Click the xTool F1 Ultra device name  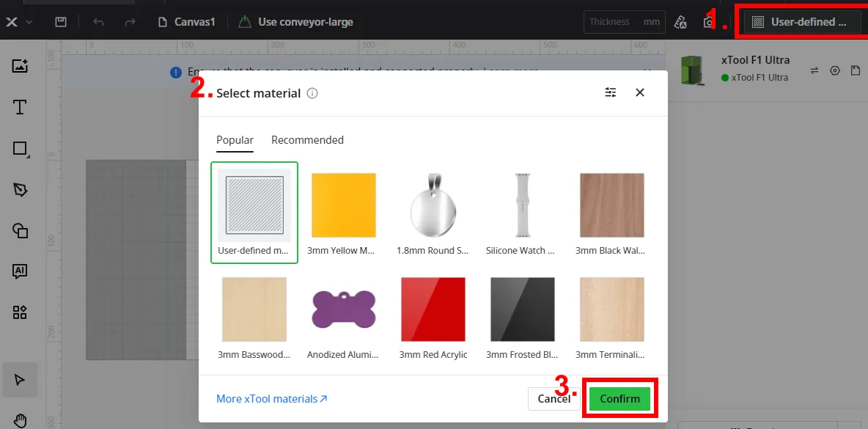(755, 60)
